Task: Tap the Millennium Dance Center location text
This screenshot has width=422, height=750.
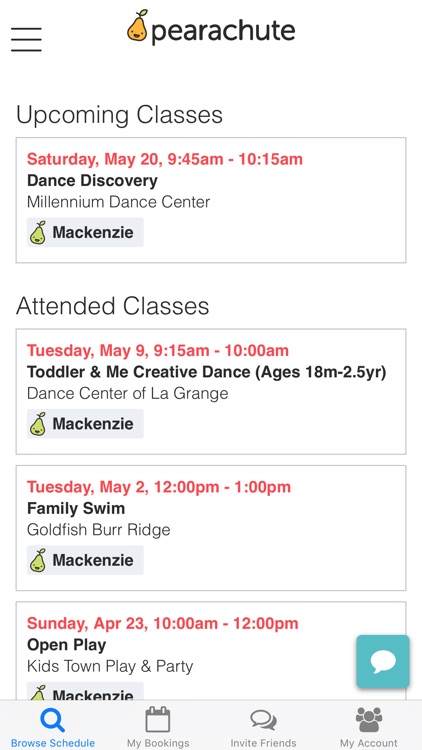Action: tap(119, 202)
